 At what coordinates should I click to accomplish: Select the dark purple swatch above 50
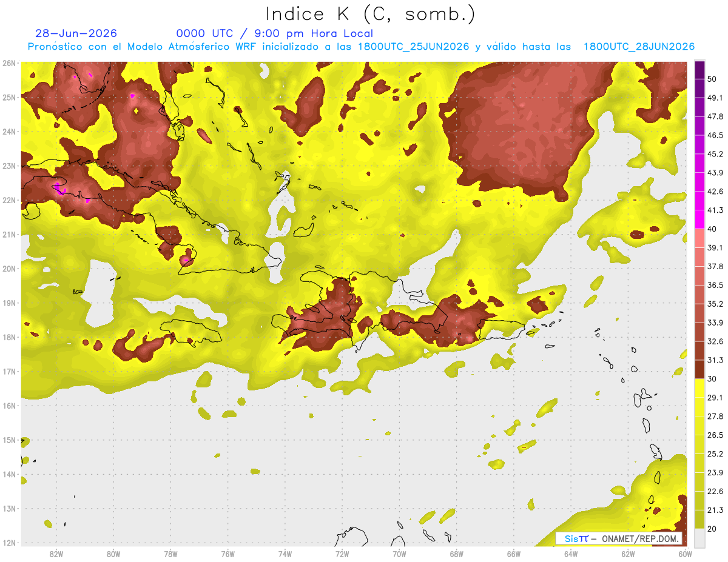[x=700, y=69]
